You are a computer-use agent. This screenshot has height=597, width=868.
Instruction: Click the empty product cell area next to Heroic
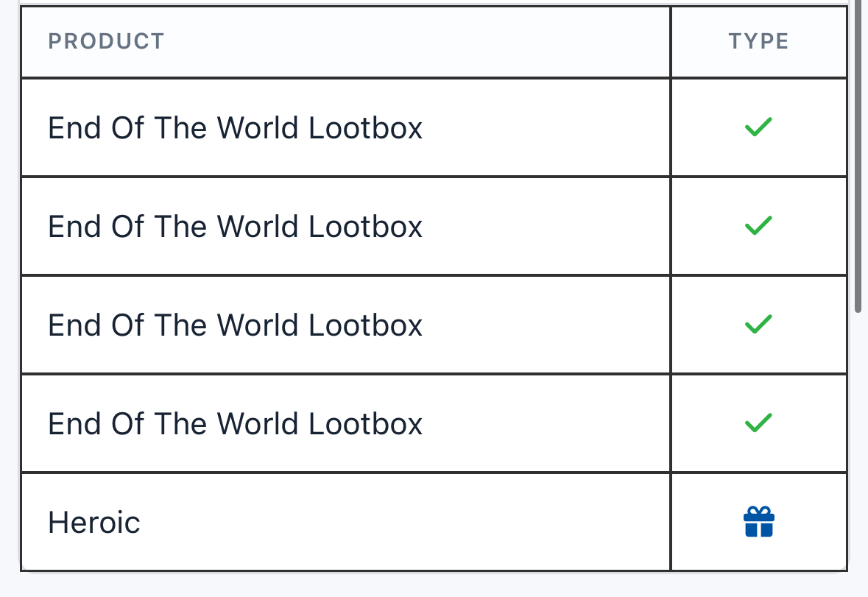404,523
